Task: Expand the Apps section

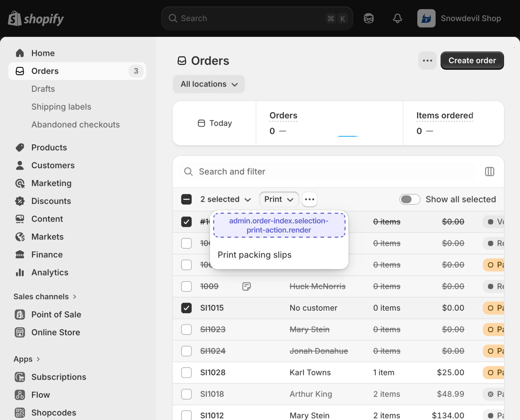Action: pos(27,359)
